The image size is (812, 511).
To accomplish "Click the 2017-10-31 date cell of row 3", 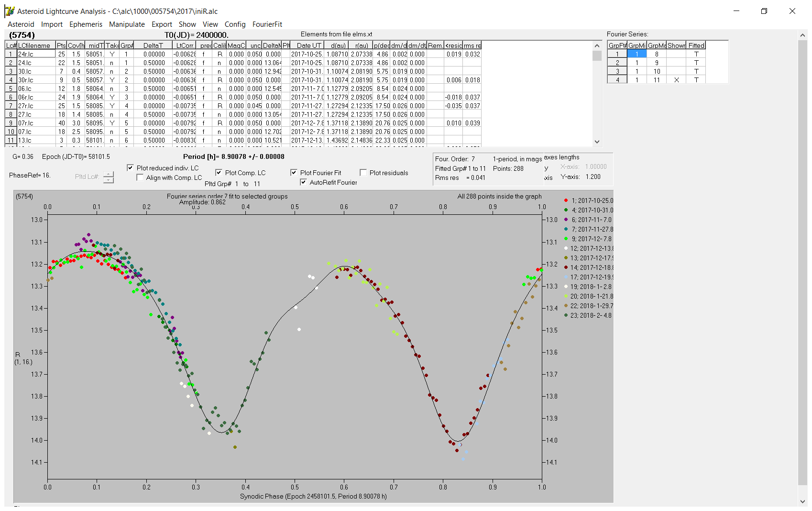I will [307, 71].
